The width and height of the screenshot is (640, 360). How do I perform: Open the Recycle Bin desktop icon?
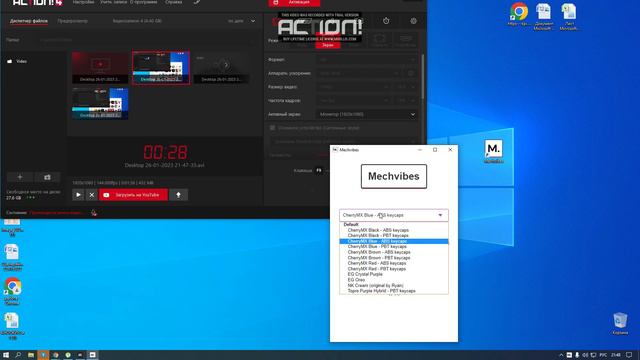(620, 324)
